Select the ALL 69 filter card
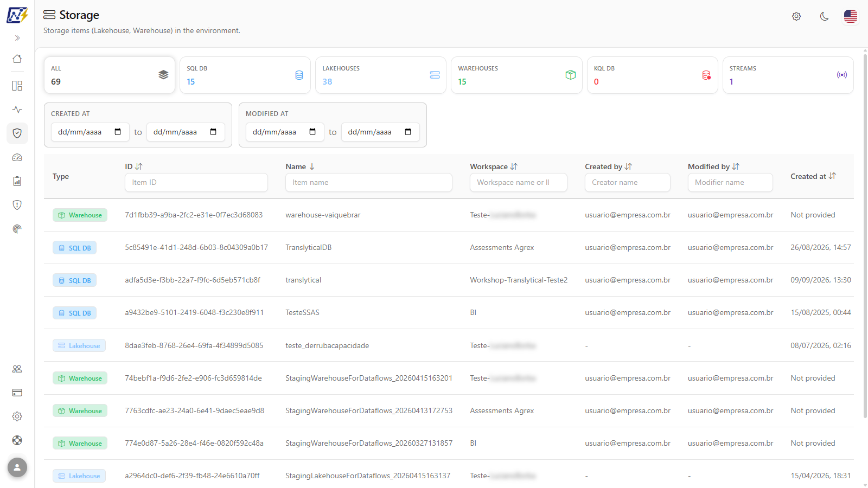The image size is (868, 488). coord(110,75)
